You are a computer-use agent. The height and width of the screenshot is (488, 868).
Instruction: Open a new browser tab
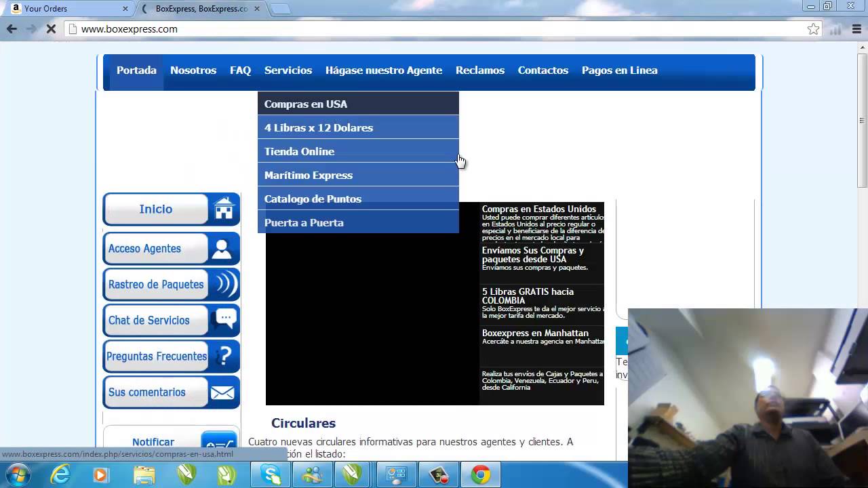tap(280, 9)
